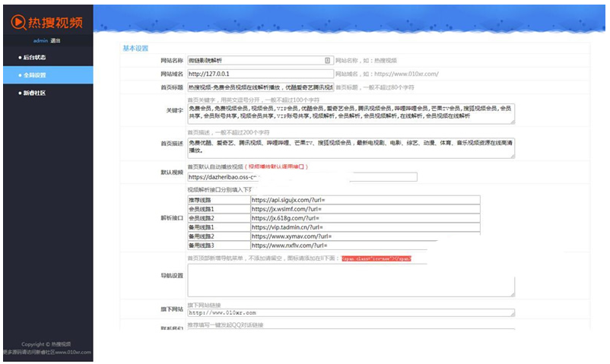Click the 推荐线路 URL field with api.sigujx.com
610x364 pixels.
pyautogui.click(x=365, y=200)
